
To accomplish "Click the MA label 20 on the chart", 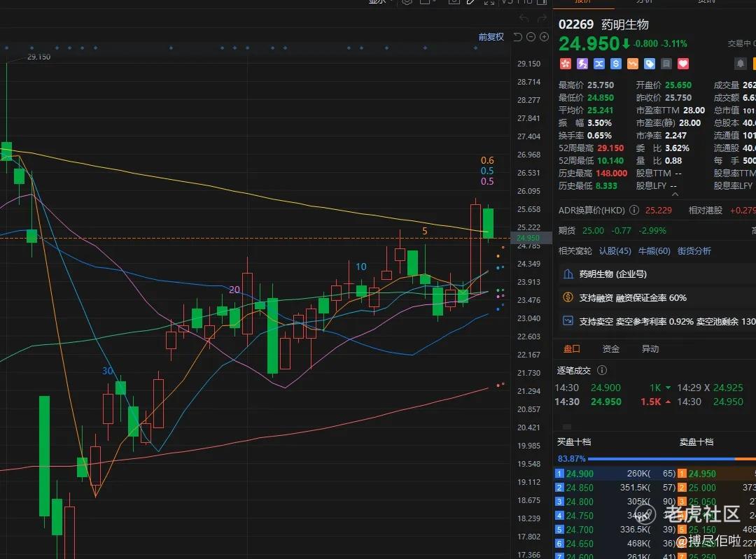I will click(x=234, y=290).
